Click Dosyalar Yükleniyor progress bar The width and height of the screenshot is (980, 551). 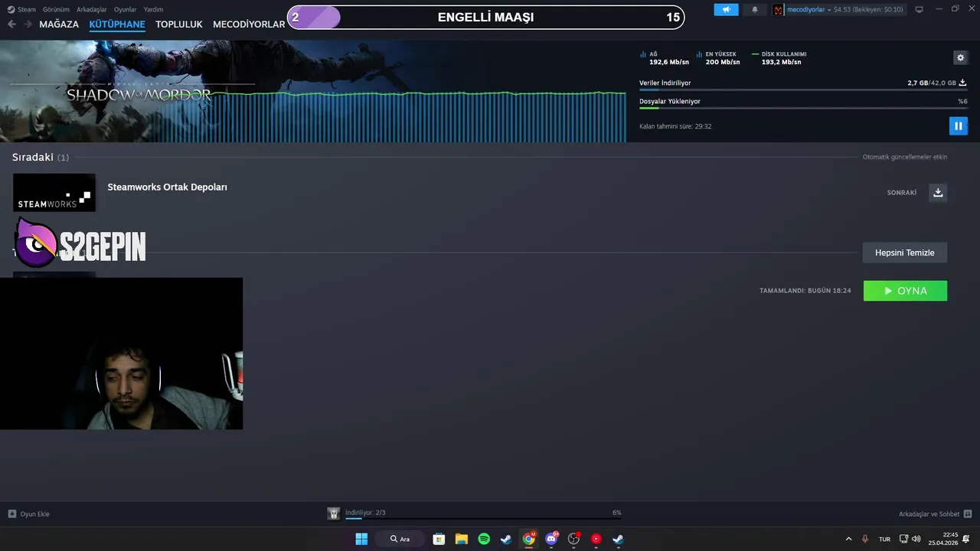coord(803,108)
